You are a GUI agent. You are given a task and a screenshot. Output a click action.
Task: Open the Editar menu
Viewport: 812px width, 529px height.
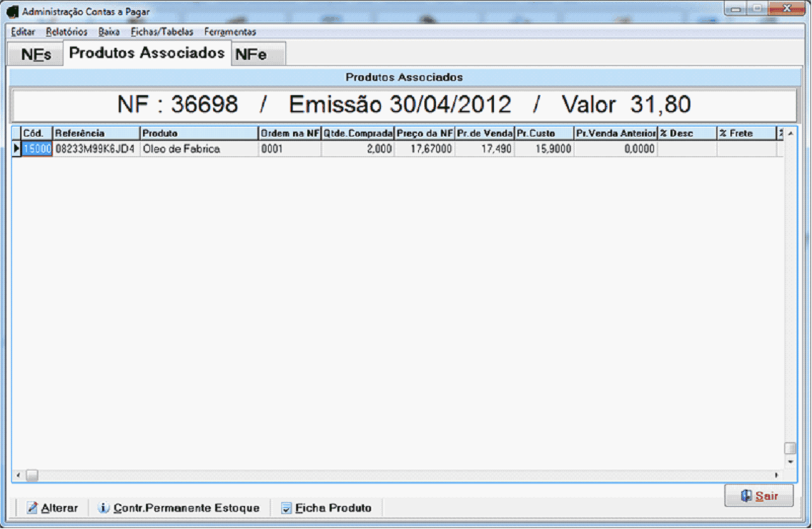click(x=23, y=32)
